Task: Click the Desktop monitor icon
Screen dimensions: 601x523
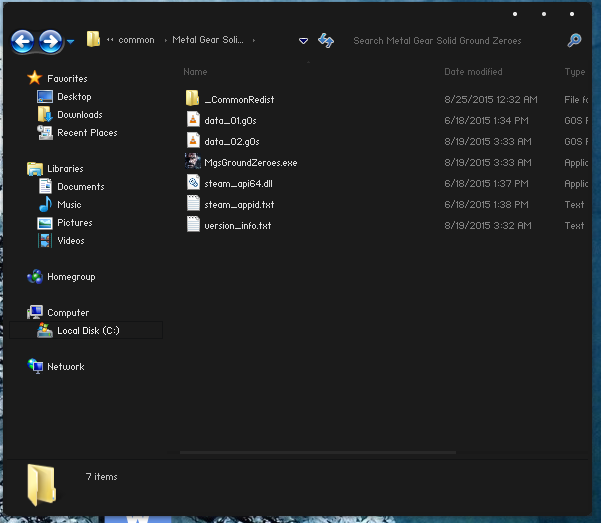Action: click(x=45, y=96)
